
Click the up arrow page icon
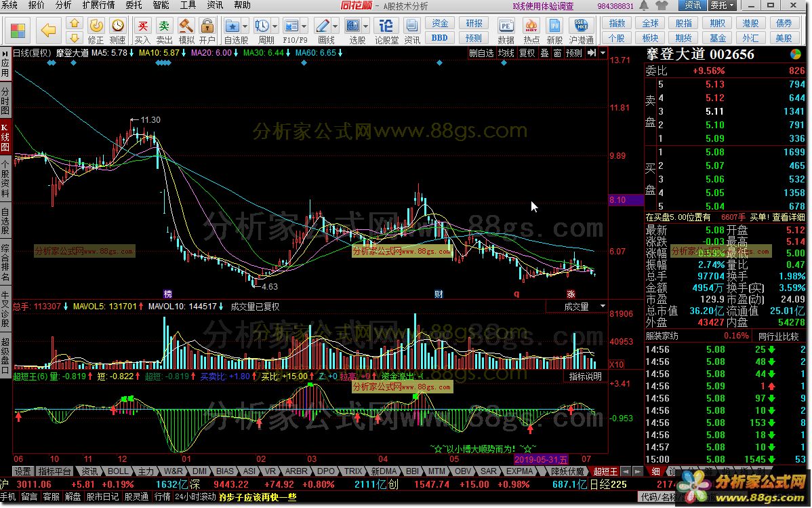(x=75, y=23)
